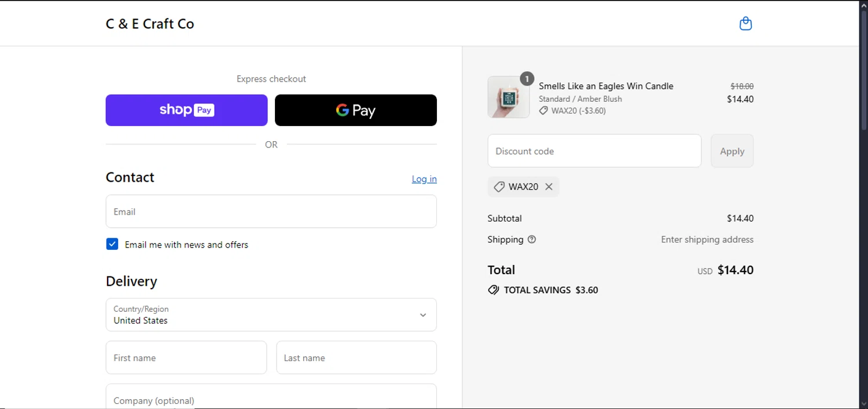
Task: Pay with Shop Pay express checkout
Action: (186, 110)
